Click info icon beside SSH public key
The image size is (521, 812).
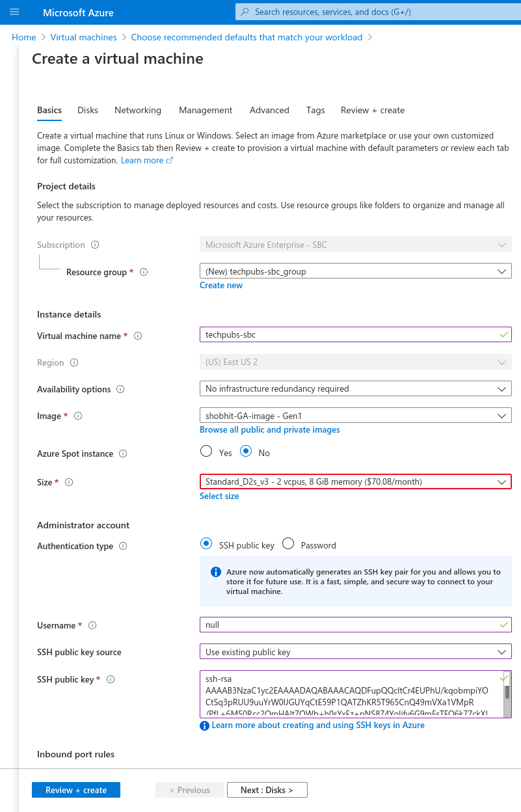tap(111, 679)
